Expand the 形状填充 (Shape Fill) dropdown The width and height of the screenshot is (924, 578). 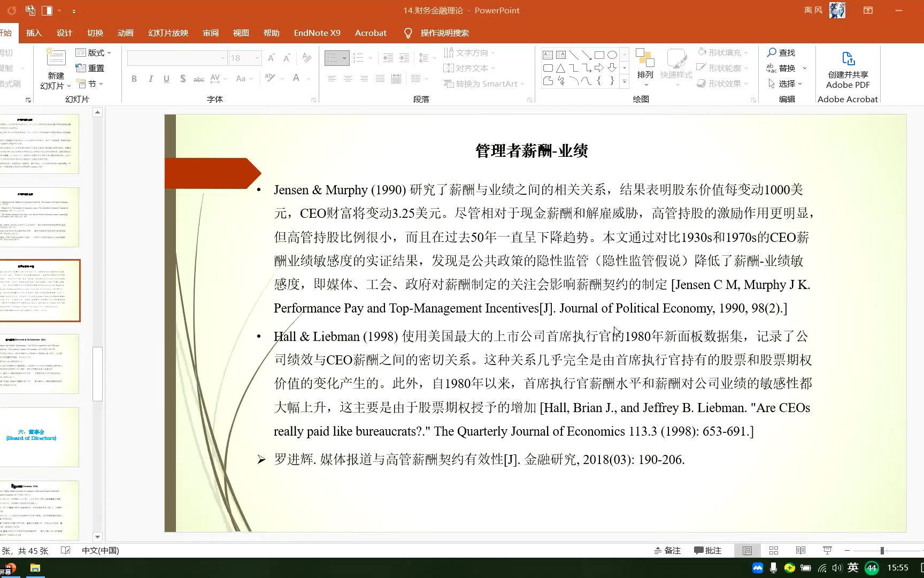(x=747, y=52)
